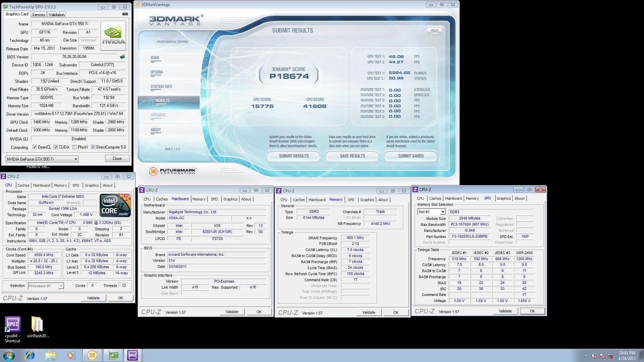Open the Upgrade section in 3DMark
644x362 pixels.
[x=158, y=115]
